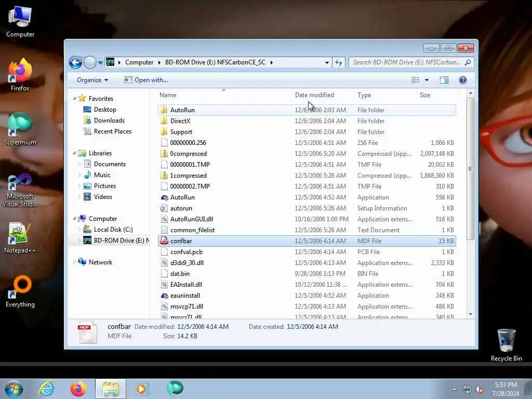Refresh the current folder view
This screenshot has width=532, height=399.
click(339, 62)
